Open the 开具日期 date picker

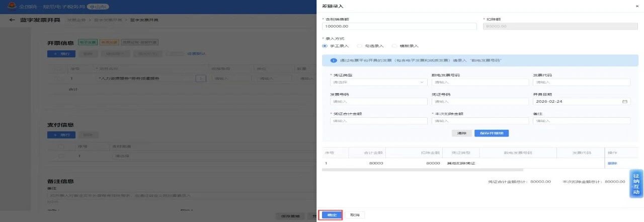click(579, 101)
